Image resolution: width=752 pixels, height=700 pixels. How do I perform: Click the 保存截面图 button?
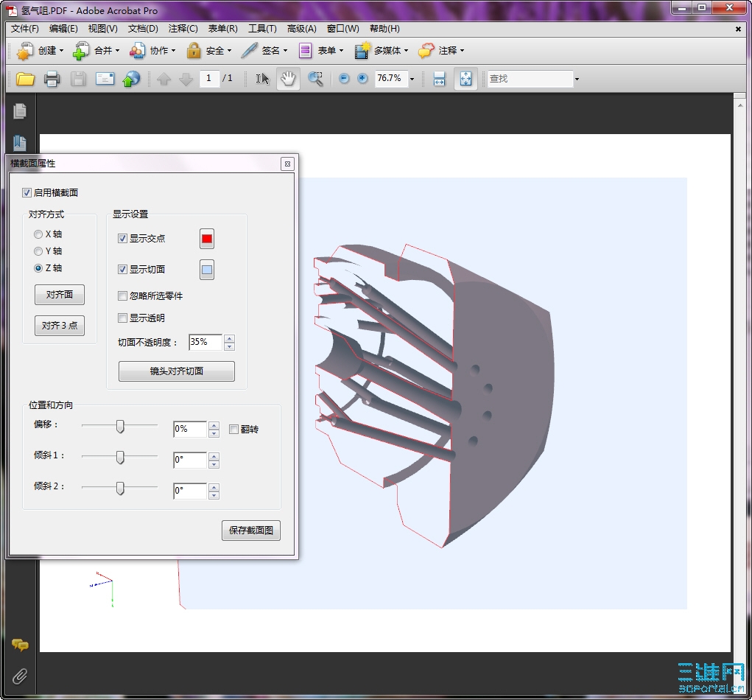pyautogui.click(x=251, y=530)
